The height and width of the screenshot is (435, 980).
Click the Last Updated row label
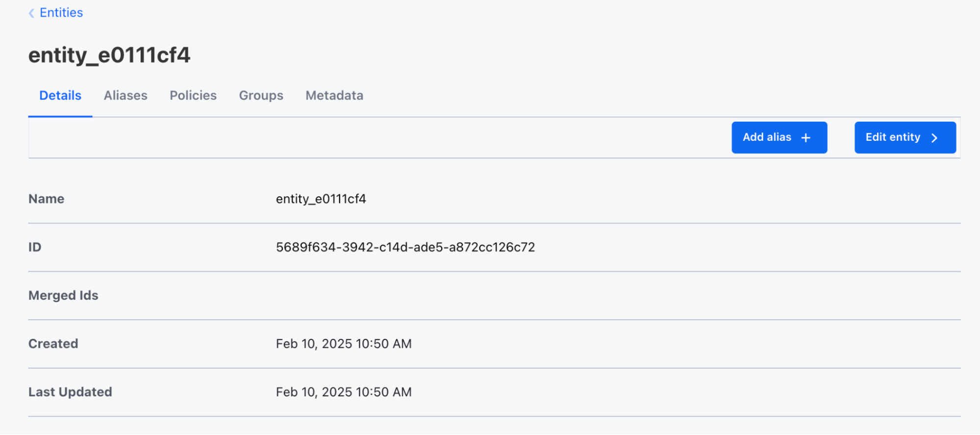[x=70, y=391]
